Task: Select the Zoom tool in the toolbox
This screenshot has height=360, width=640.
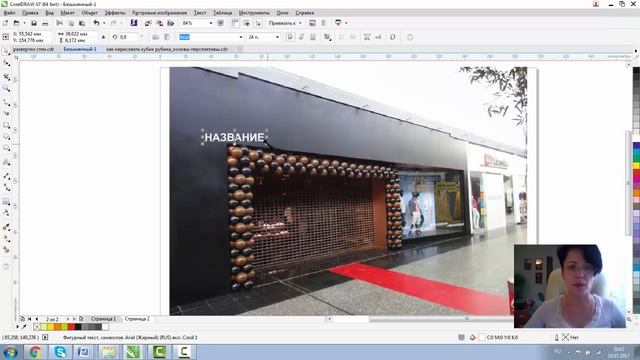Action: (6, 88)
